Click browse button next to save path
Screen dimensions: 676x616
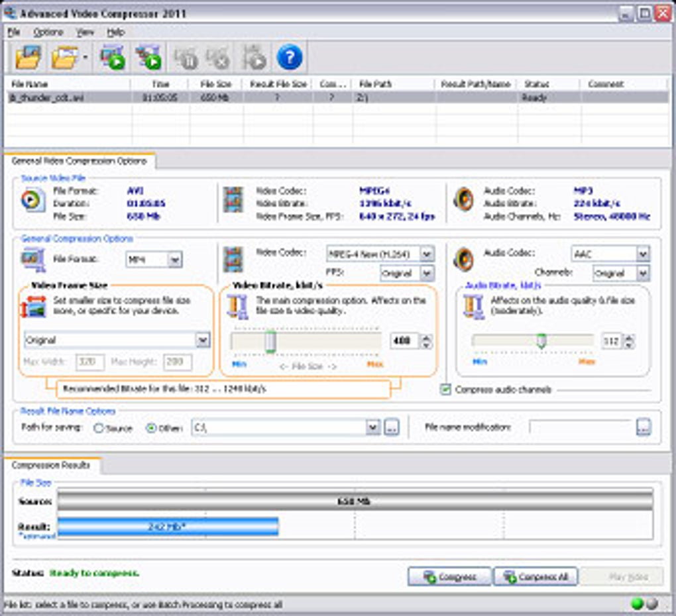pos(392,428)
